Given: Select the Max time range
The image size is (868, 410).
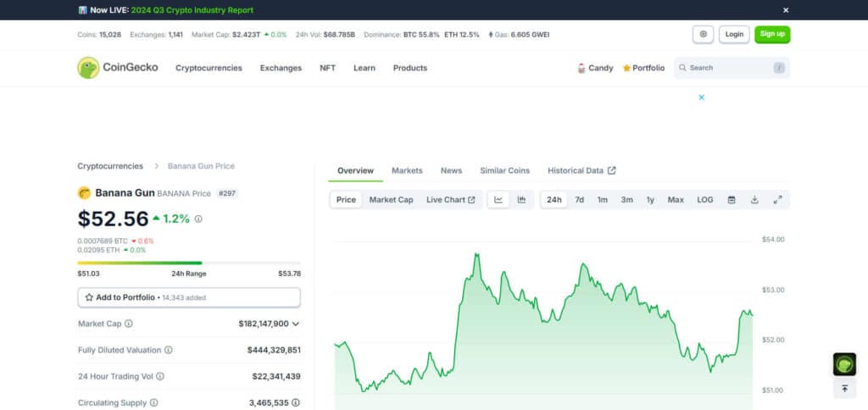Looking at the screenshot, I should pyautogui.click(x=676, y=200).
